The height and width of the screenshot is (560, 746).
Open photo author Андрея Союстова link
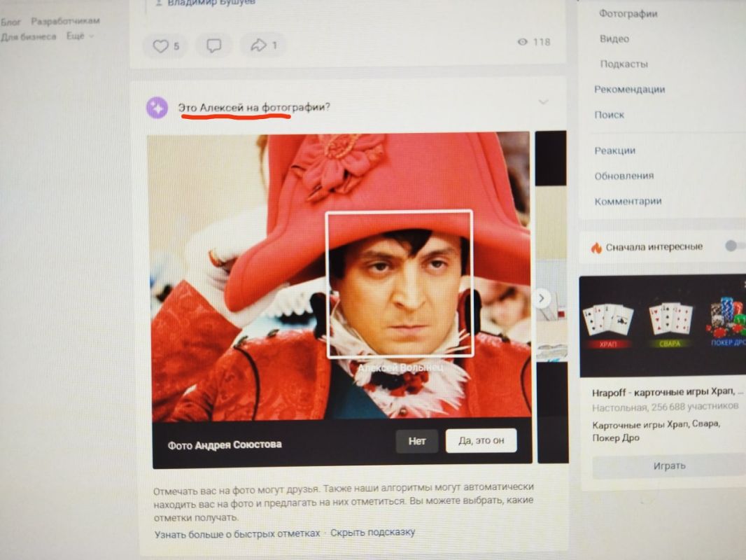239,445
